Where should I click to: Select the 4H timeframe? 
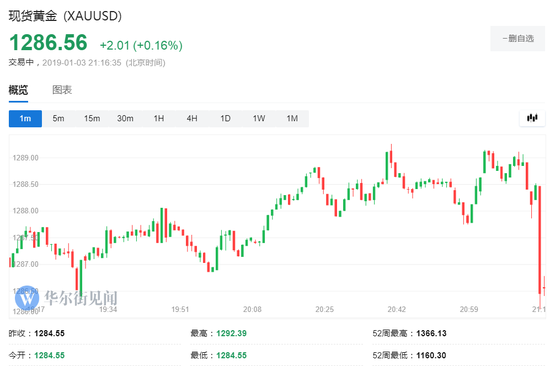pos(192,119)
